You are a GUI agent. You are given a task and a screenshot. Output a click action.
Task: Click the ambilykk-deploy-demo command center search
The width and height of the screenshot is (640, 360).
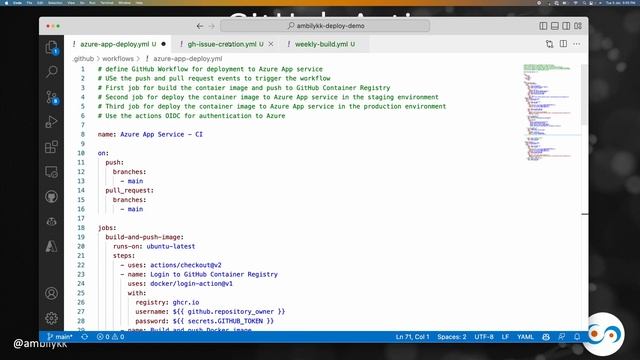(325, 26)
